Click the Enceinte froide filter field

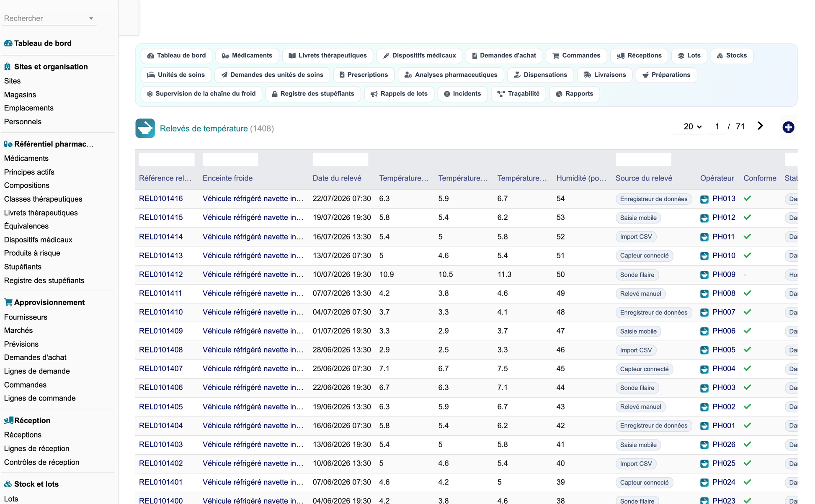[x=230, y=159]
